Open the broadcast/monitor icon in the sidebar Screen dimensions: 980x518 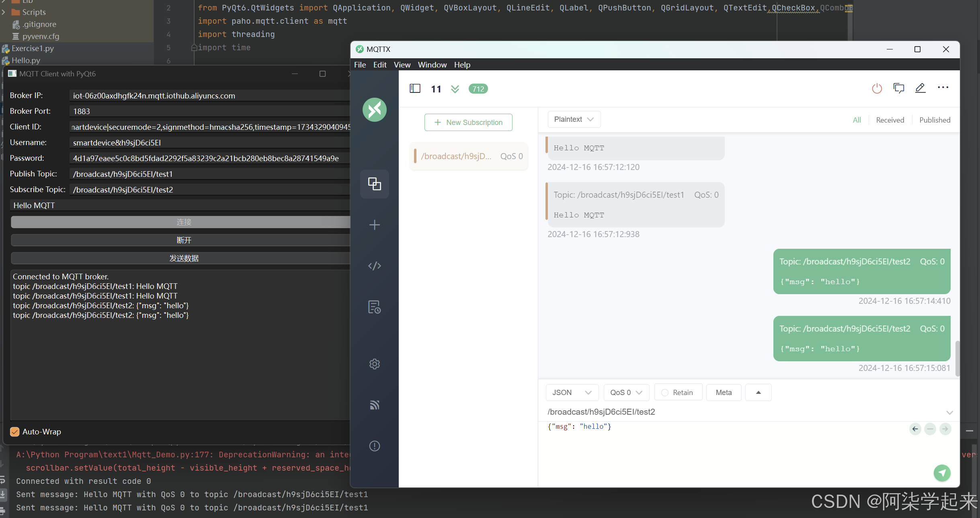(x=374, y=405)
